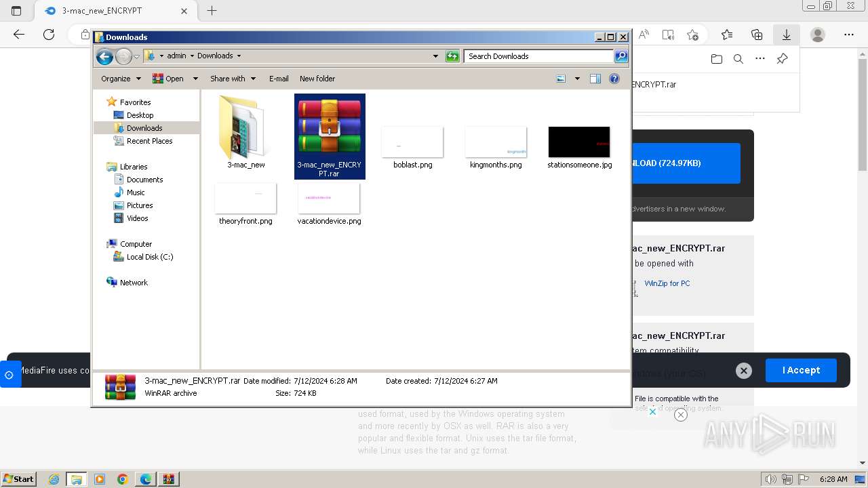
Task: Click the WinRAR taskbar icon
Action: tap(169, 479)
